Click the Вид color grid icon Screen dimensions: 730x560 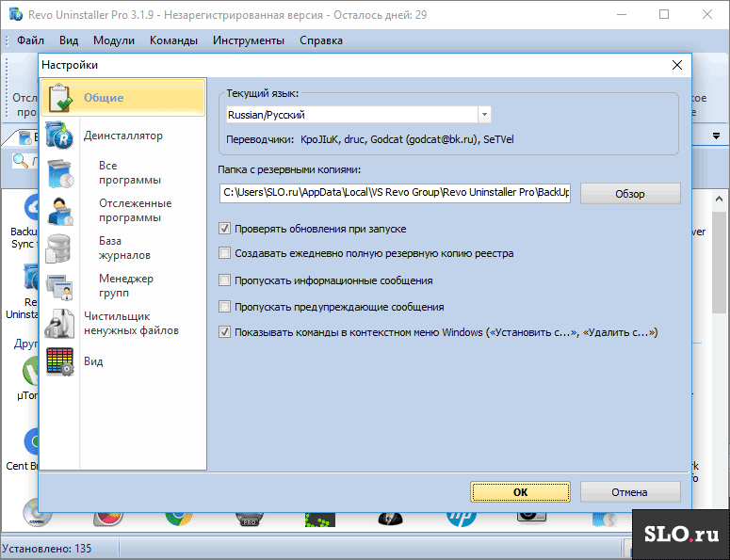click(59, 361)
